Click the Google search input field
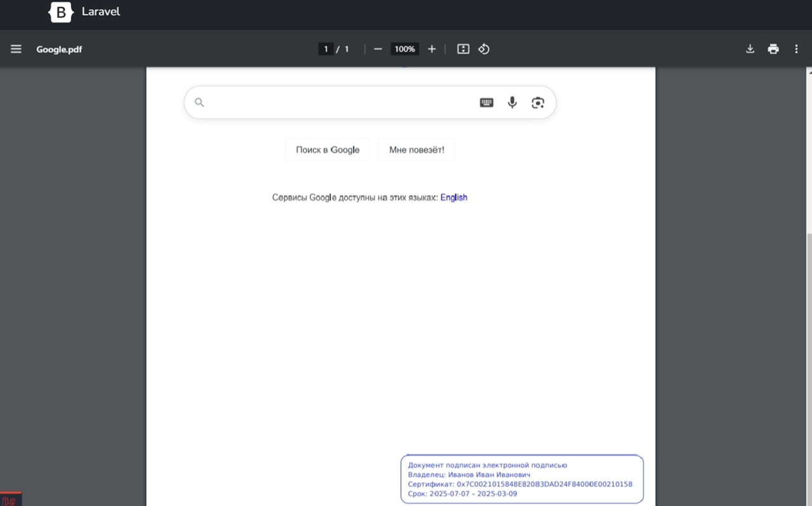This screenshot has width=812, height=506. [370, 102]
